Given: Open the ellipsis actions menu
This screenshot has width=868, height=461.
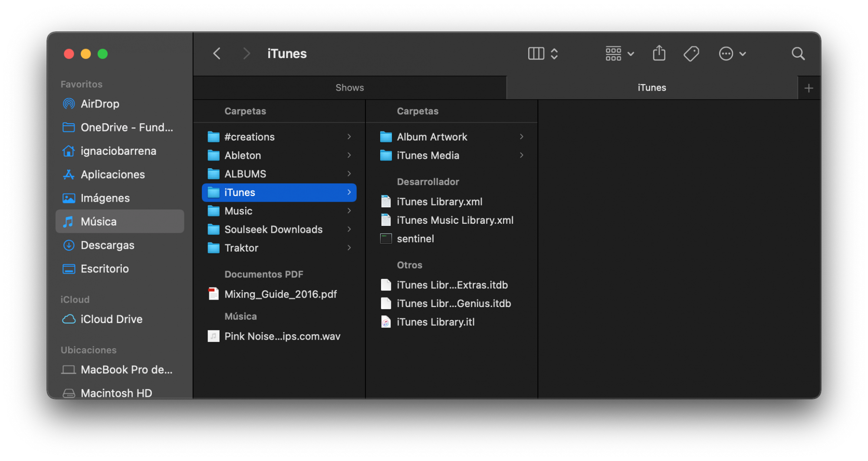Looking at the screenshot, I should pyautogui.click(x=732, y=54).
